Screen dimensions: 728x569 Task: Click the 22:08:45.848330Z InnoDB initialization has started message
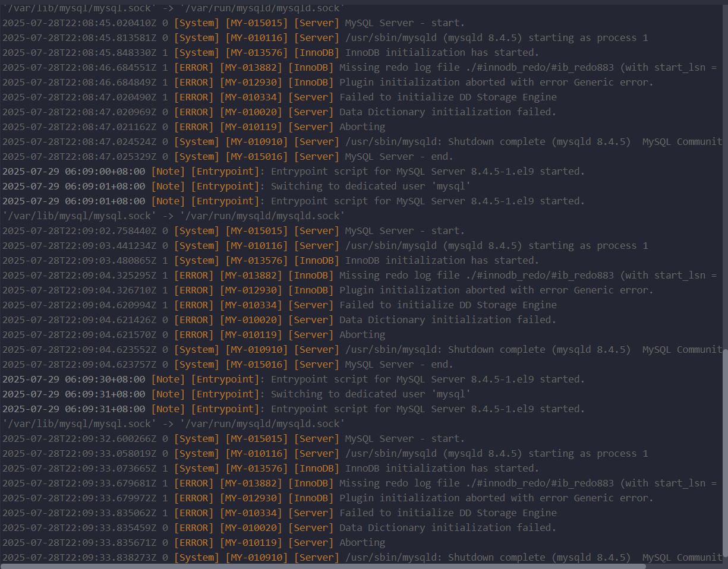442,52
